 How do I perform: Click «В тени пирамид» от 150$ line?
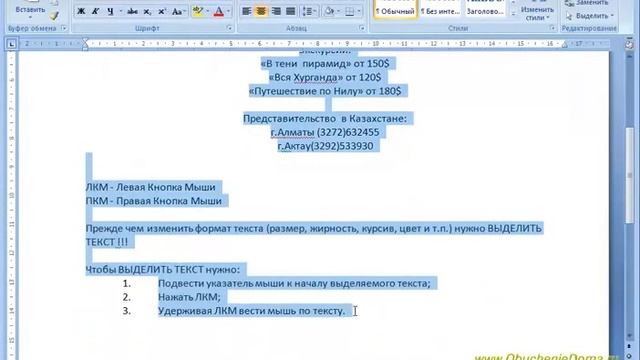pyautogui.click(x=325, y=64)
